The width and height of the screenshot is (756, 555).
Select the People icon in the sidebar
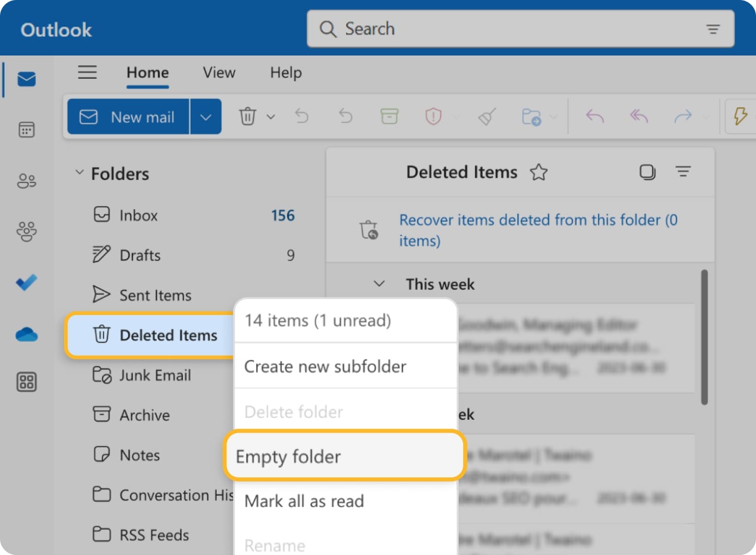pyautogui.click(x=26, y=180)
